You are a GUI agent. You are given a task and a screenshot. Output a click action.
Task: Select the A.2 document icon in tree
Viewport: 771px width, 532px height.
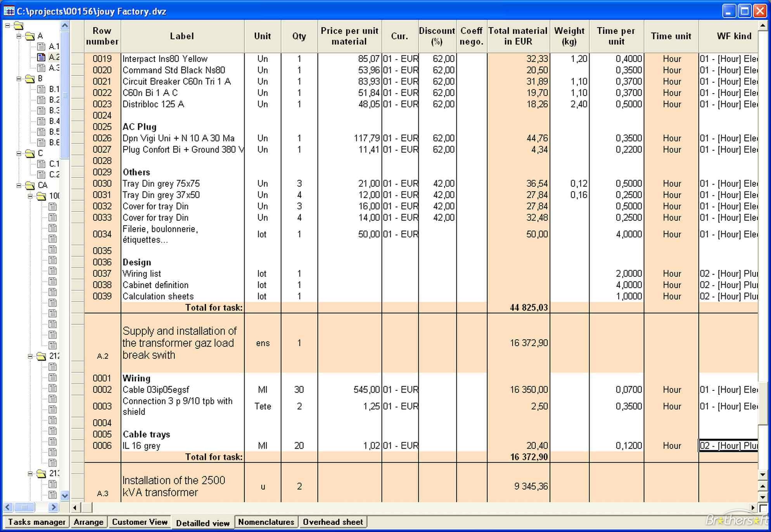(41, 57)
